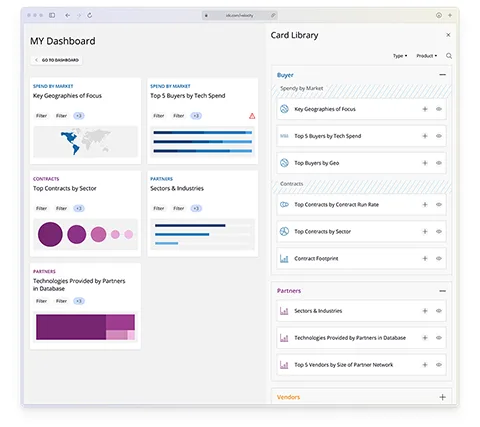This screenshot has height=427, width=480.
Task: Click chart icon beside Sectors & Industries library item
Action: (x=284, y=311)
